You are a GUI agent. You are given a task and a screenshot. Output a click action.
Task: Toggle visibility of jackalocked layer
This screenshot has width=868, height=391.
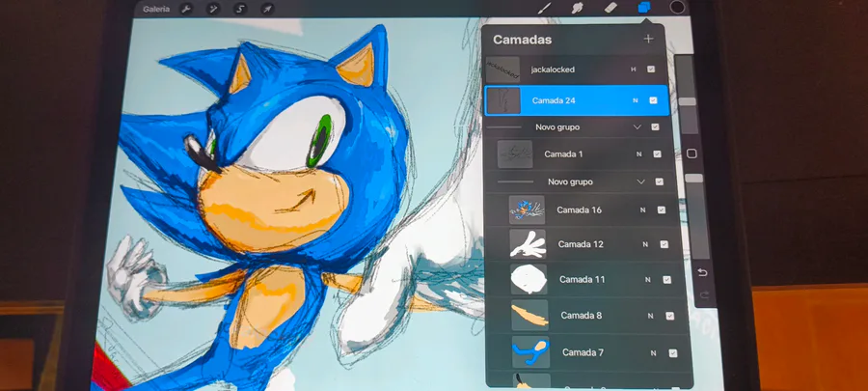[651, 70]
